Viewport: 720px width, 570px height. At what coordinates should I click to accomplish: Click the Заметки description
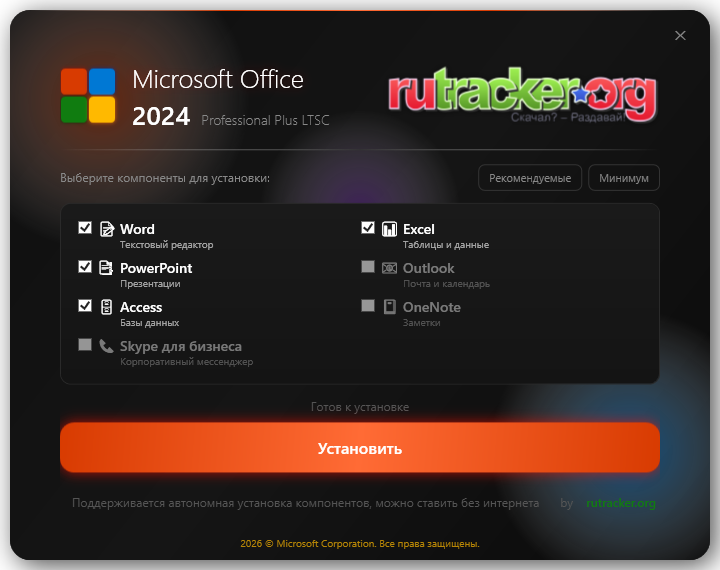422,323
